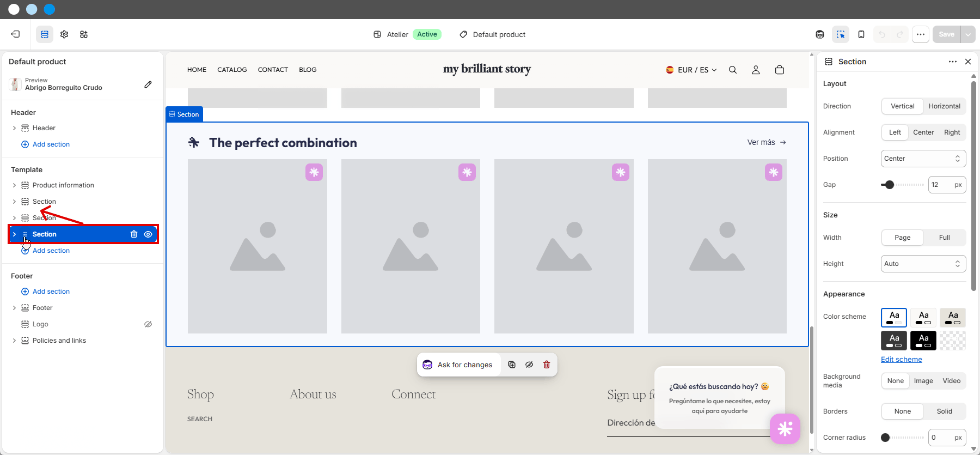Toggle the inspector selection tool icon
Screen dimensions: 980x455
pos(841,34)
